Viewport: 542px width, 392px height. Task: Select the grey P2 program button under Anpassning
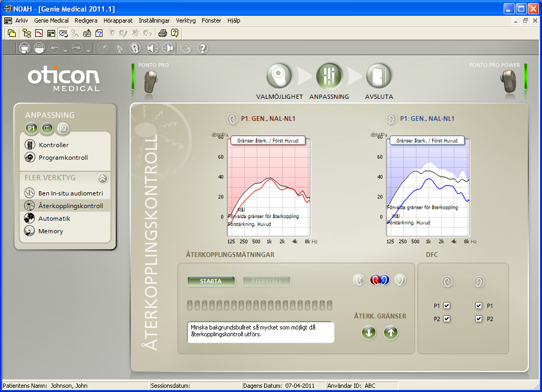point(63,129)
